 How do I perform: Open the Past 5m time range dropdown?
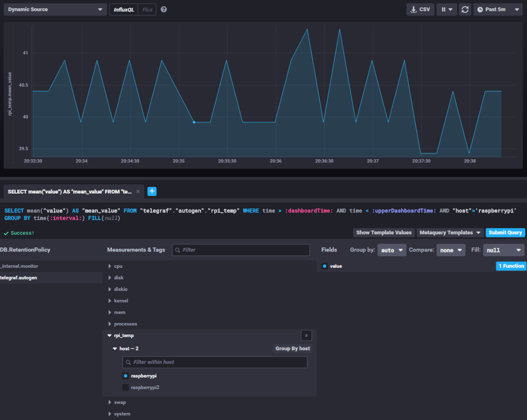498,9
